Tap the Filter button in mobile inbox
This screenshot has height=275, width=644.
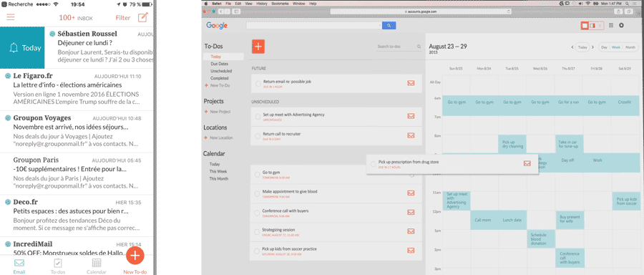pyautogui.click(x=123, y=18)
